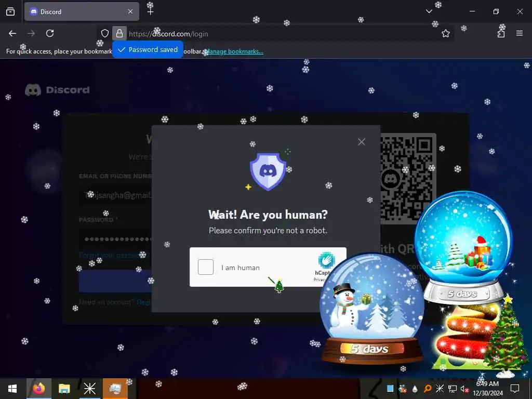Screen dimensions: 532x399
Task: Open the orange highlighted taskbar app
Action: (115, 389)
